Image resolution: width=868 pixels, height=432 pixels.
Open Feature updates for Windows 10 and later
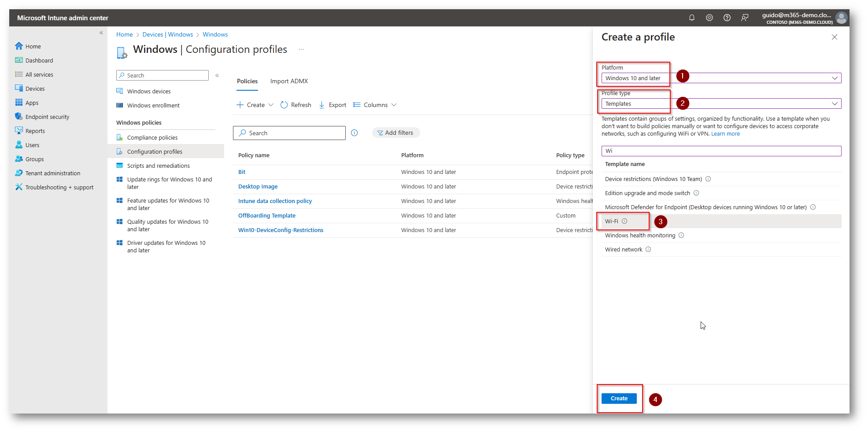coord(168,204)
